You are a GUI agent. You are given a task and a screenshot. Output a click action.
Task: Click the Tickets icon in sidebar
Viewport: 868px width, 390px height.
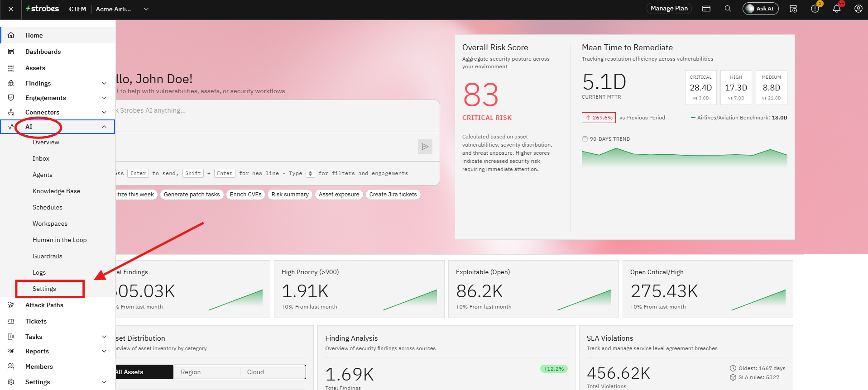pyautogui.click(x=11, y=321)
